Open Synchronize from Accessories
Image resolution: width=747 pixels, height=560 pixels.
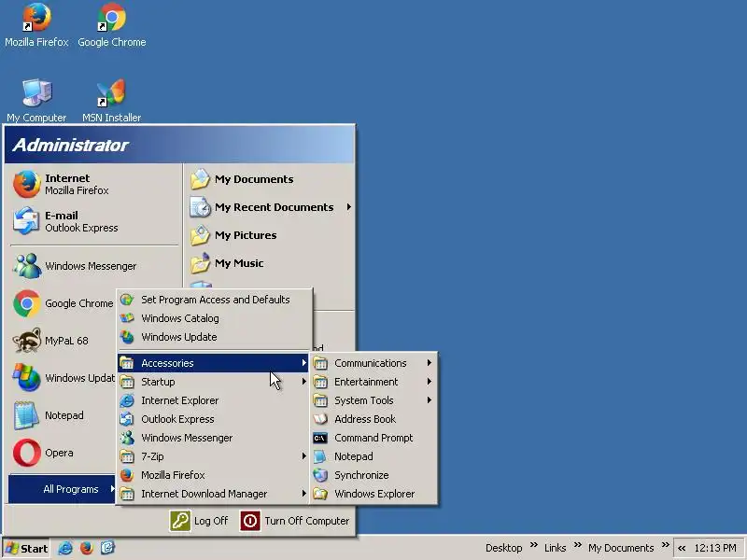(x=373, y=475)
